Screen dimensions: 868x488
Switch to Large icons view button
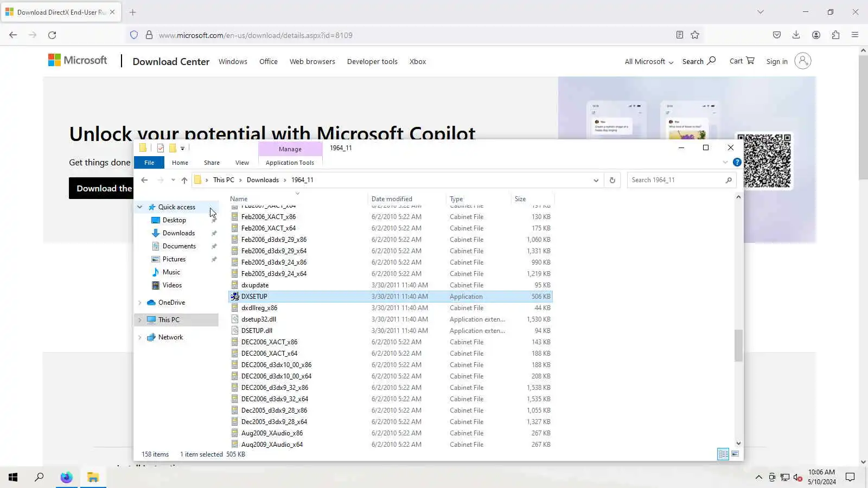tap(735, 454)
